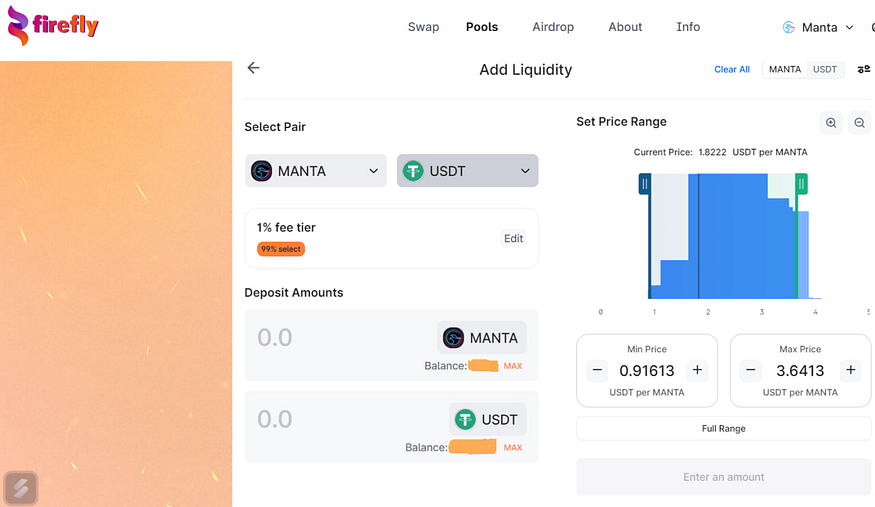Switch price display to MANTA
Viewport: 875px width, 507px height.
tap(785, 69)
